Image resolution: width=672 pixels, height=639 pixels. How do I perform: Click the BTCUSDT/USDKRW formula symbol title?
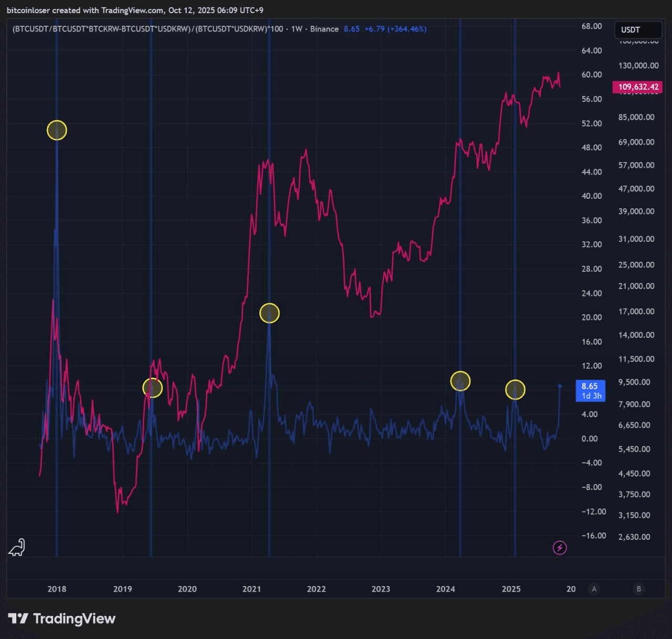pos(148,29)
